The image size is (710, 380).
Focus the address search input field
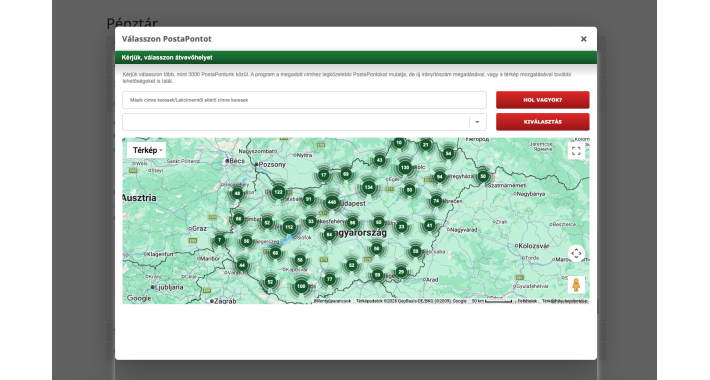[x=304, y=100]
